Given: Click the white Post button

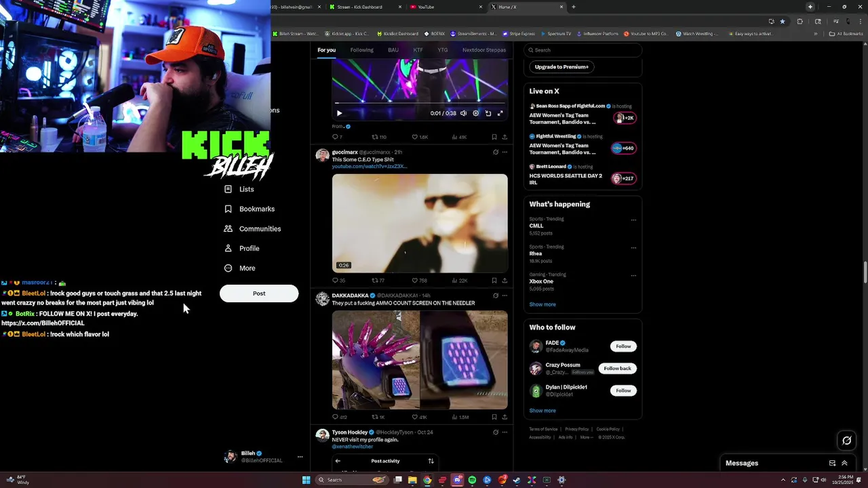Looking at the screenshot, I should coord(259,293).
